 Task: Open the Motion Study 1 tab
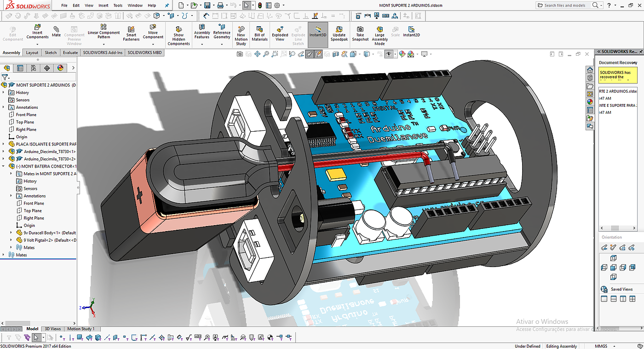click(x=81, y=329)
